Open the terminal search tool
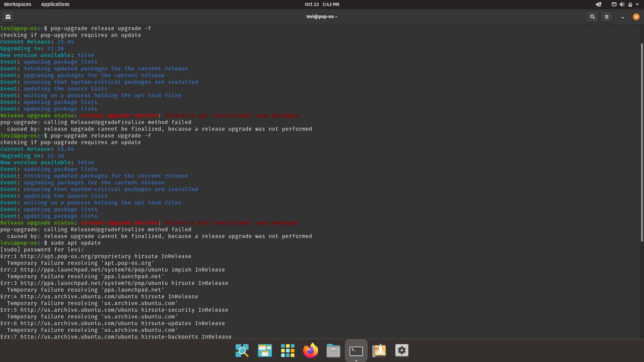 point(593,16)
